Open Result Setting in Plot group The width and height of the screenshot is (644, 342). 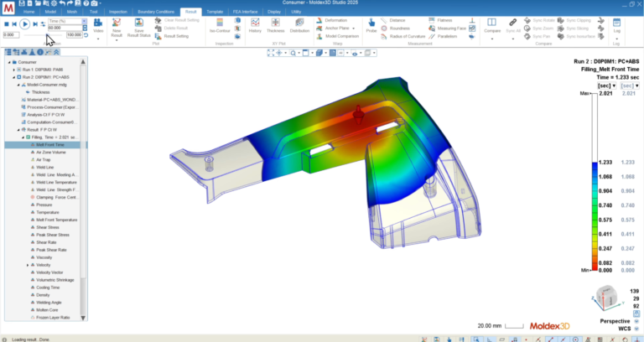172,36
